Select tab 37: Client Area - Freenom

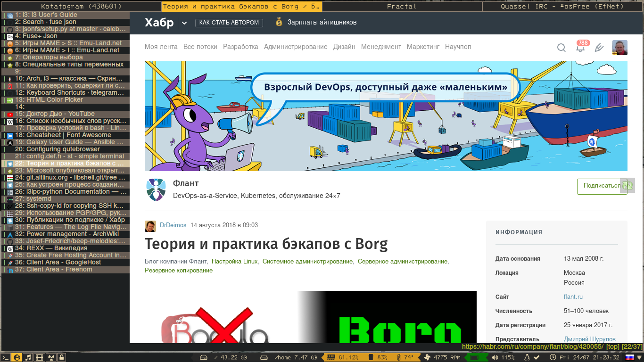(66, 270)
